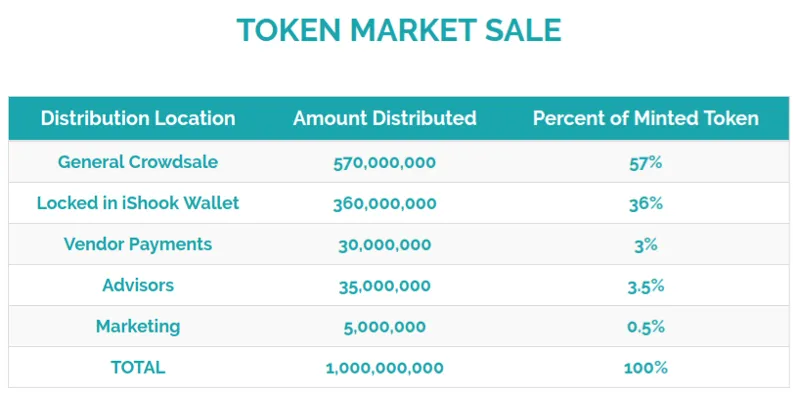The width and height of the screenshot is (800, 394).
Task: Select the Percent of Minted Token header
Action: point(646,118)
